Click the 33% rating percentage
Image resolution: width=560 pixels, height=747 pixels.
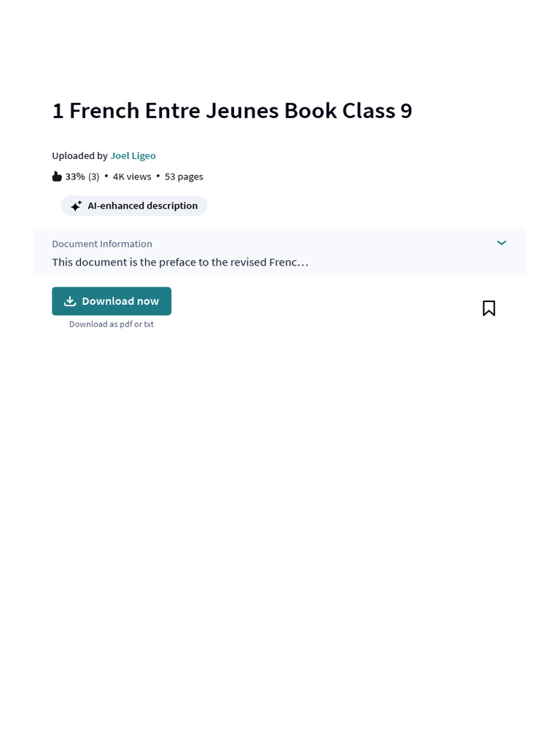75,177
